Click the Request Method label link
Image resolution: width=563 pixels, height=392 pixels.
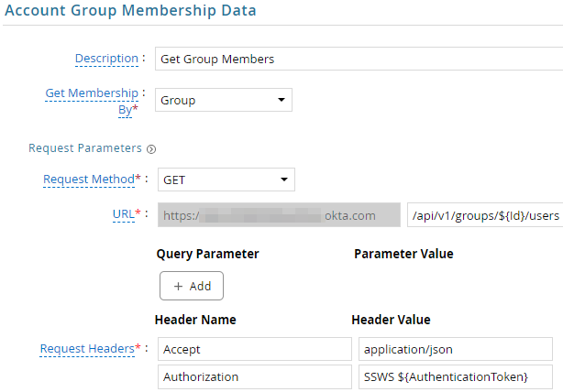89,179
